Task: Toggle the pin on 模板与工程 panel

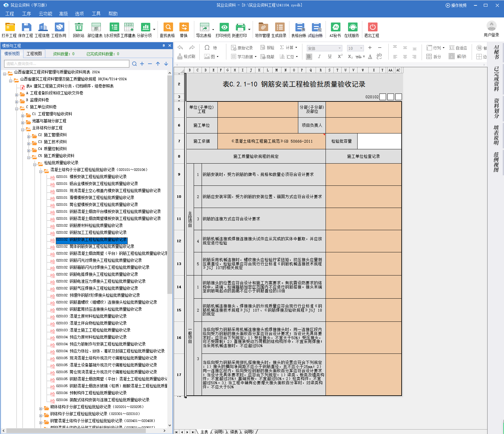Action: coord(164,46)
